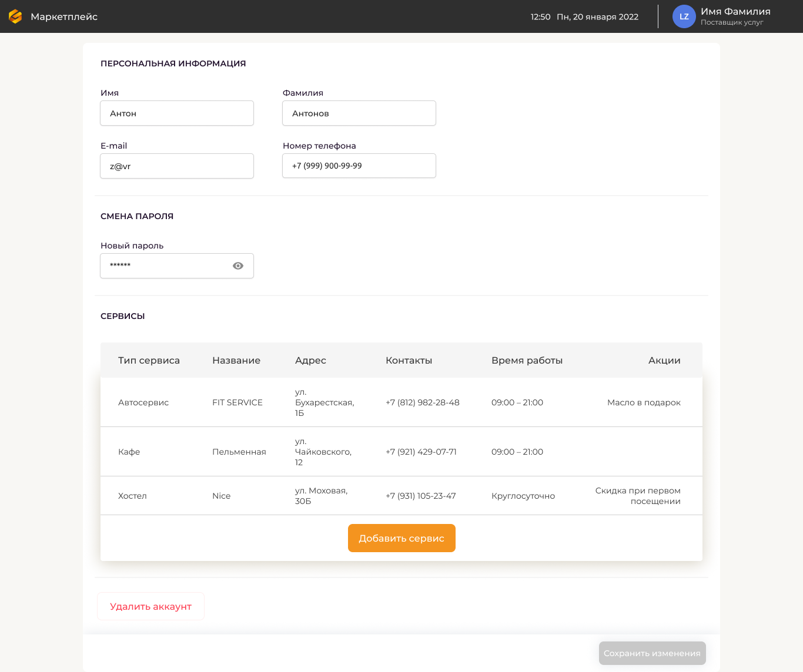Click the Масло в подарок promotion cell
Screen dimensions: 803x672
click(x=643, y=402)
